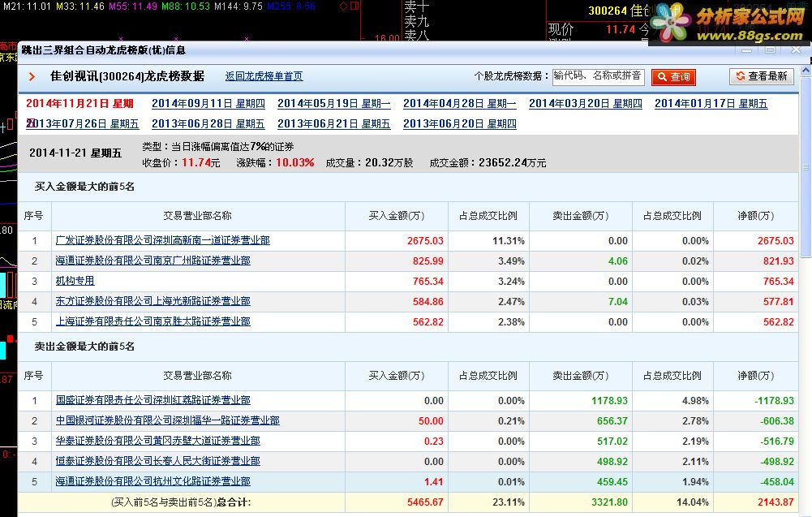Open the 返回龙虎榜单首页 link
Screen dimensions: 812x517
pyautogui.click(x=264, y=76)
